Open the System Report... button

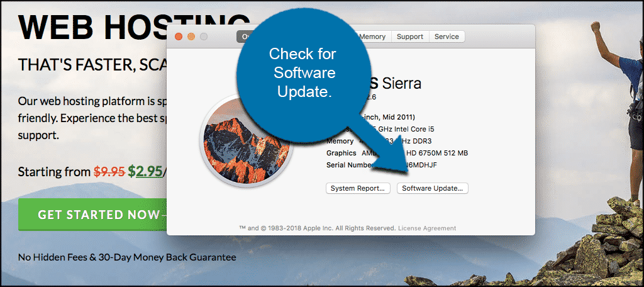click(358, 188)
